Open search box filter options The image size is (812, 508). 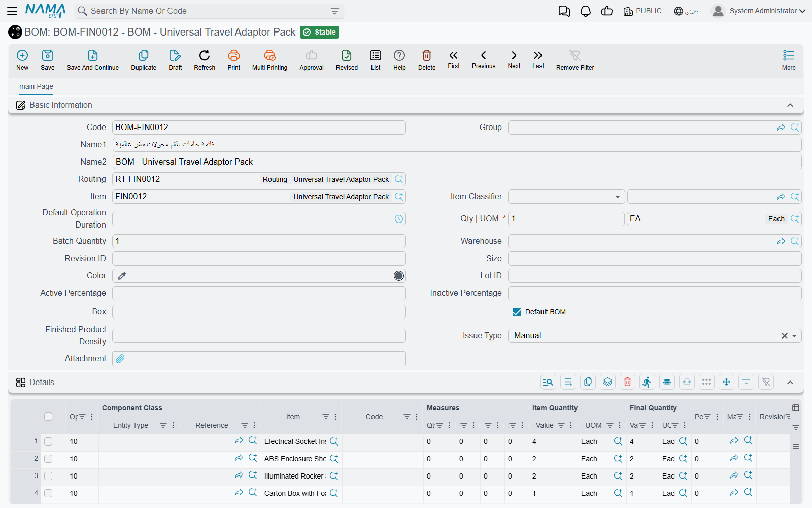point(335,11)
